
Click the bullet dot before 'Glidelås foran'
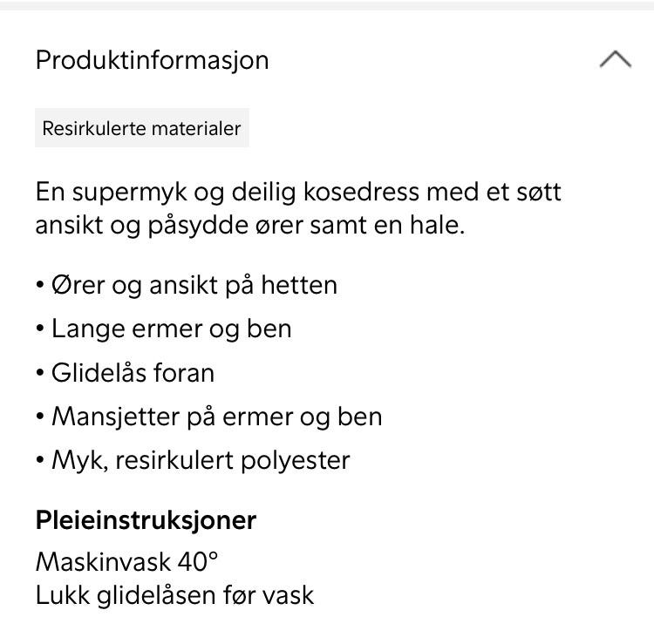tap(40, 373)
